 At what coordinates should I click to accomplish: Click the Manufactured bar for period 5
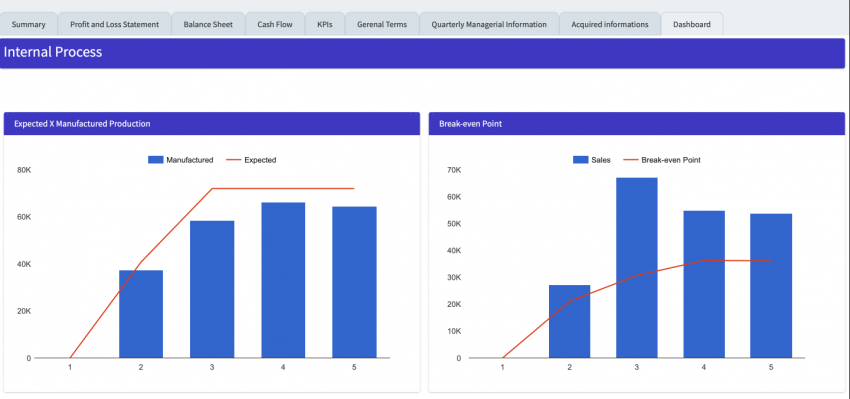click(354, 282)
